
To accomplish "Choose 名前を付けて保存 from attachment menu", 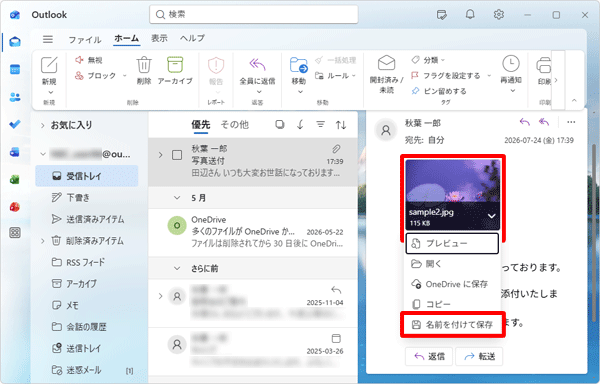I will pyautogui.click(x=453, y=324).
